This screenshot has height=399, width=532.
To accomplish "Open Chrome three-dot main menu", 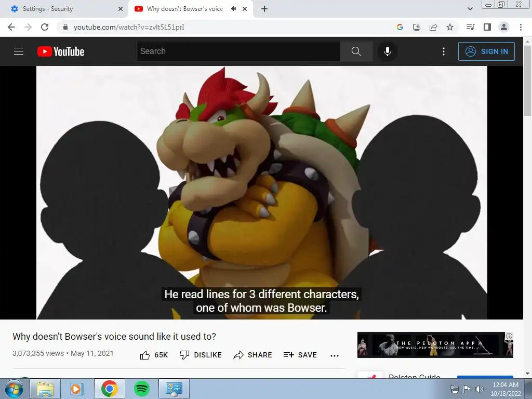I will 521,27.
